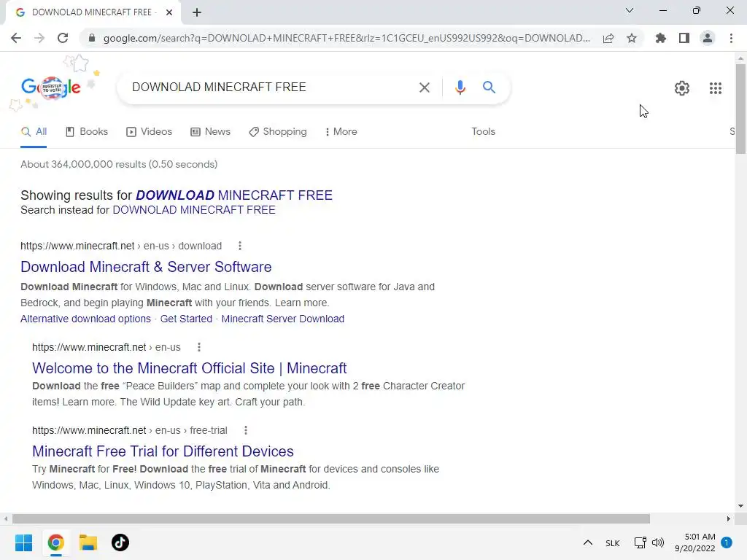The width and height of the screenshot is (747, 560).
Task: Open the tab search chevron
Action: (630, 10)
